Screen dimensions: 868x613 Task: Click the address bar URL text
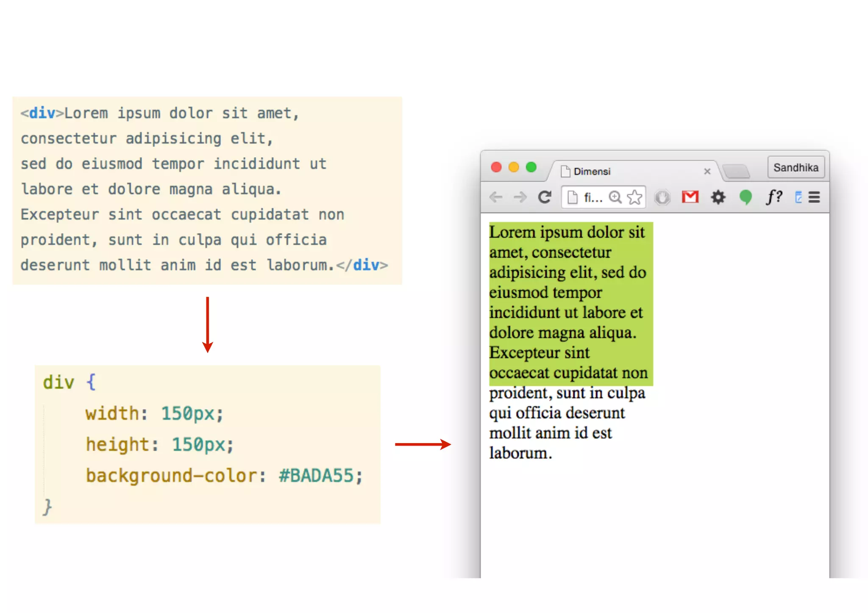(x=593, y=197)
